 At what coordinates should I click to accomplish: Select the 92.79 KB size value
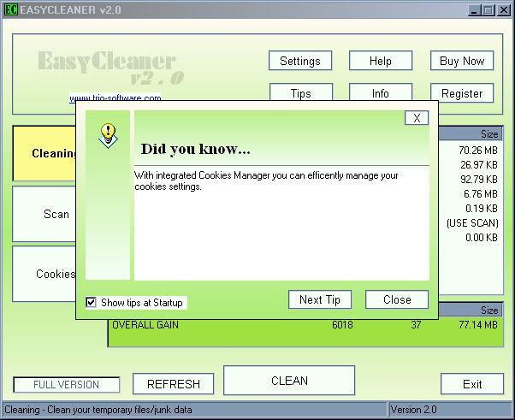click(x=479, y=180)
